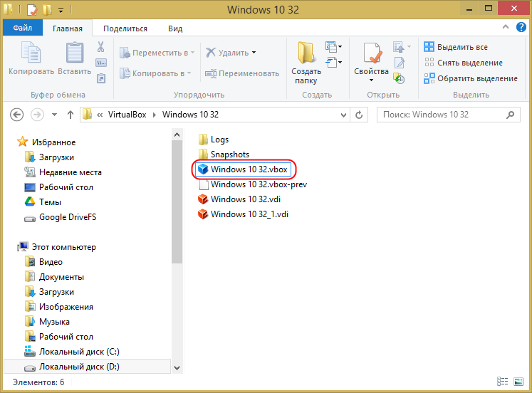Click the quick access New folder icon in title bar
The image size is (532, 393).
(47, 10)
